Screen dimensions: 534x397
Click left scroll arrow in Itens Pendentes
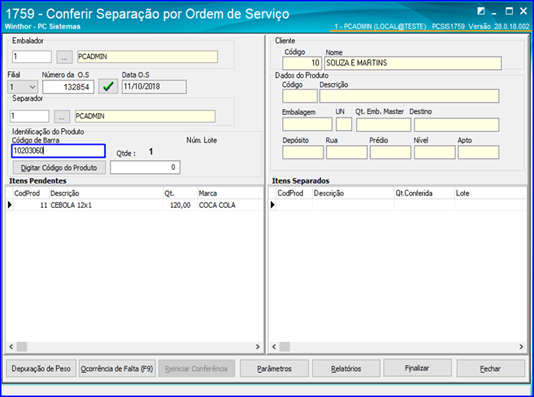coord(11,347)
